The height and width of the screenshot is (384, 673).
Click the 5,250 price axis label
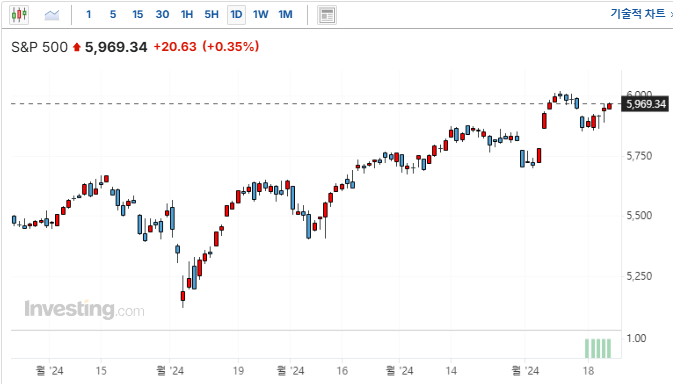(639, 276)
